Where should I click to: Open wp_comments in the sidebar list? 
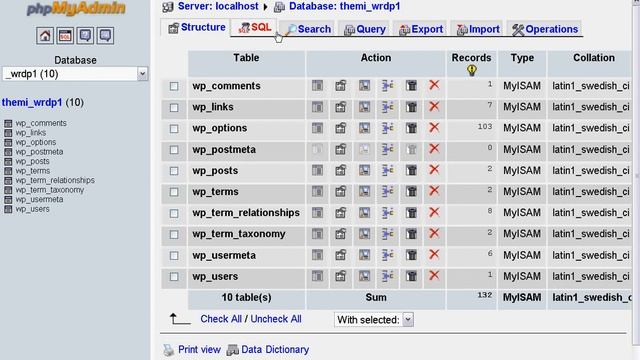41,123
